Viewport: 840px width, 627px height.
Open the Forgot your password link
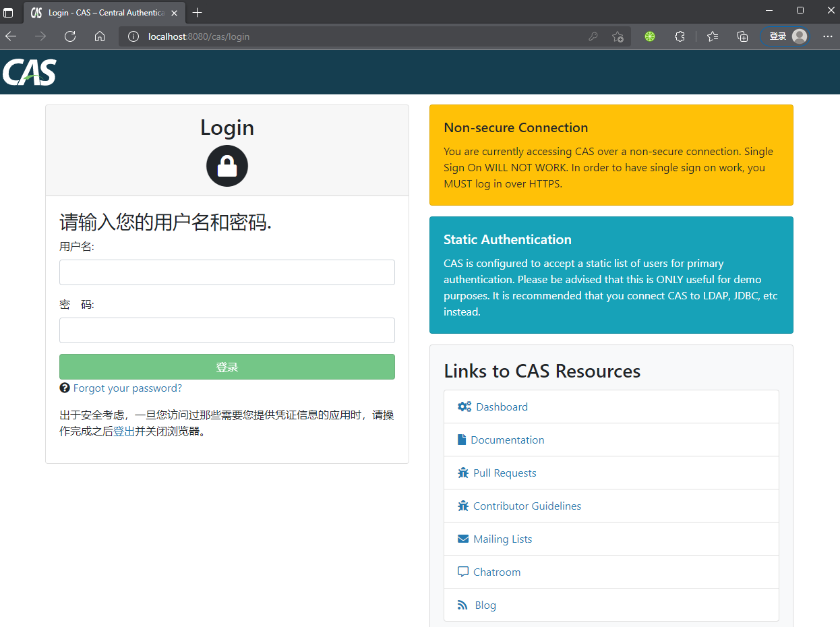tap(127, 388)
